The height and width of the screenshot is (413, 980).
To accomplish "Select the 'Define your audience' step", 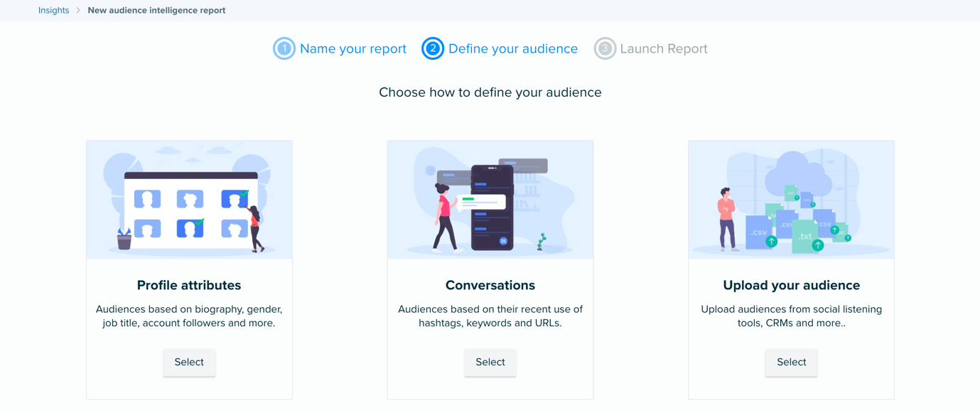I will [513, 48].
